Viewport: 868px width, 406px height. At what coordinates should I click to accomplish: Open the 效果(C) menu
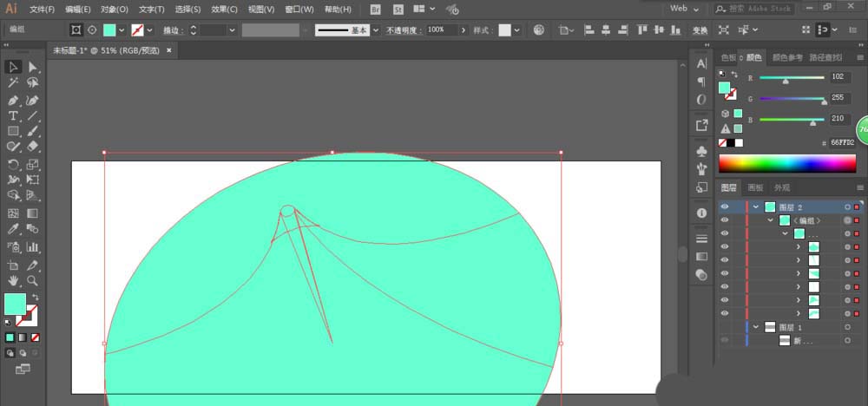click(224, 10)
